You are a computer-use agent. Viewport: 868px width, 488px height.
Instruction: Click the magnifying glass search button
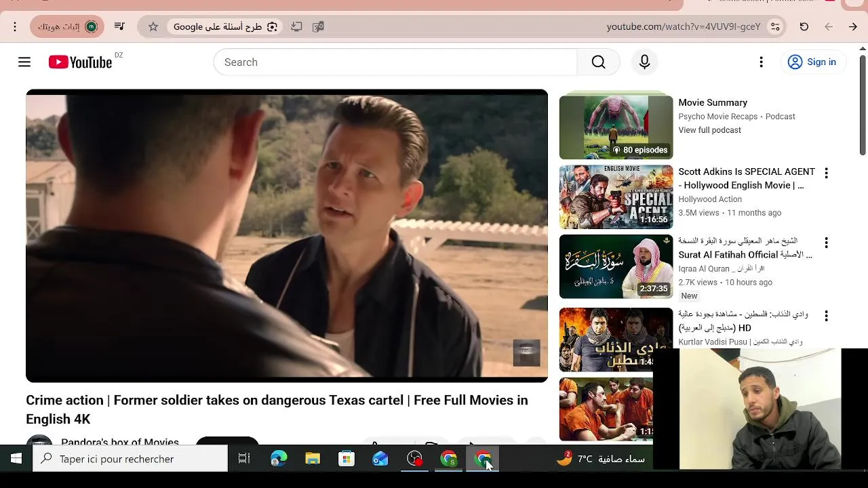click(x=598, y=62)
